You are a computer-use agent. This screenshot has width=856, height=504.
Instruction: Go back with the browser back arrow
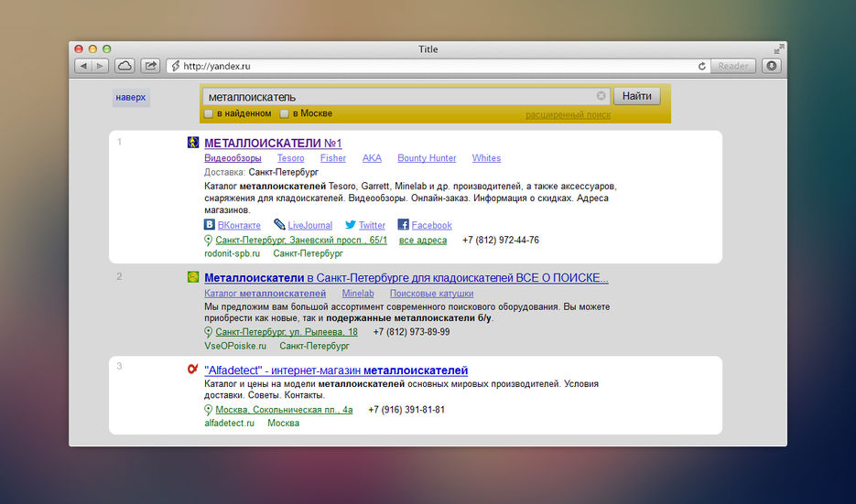click(83, 66)
